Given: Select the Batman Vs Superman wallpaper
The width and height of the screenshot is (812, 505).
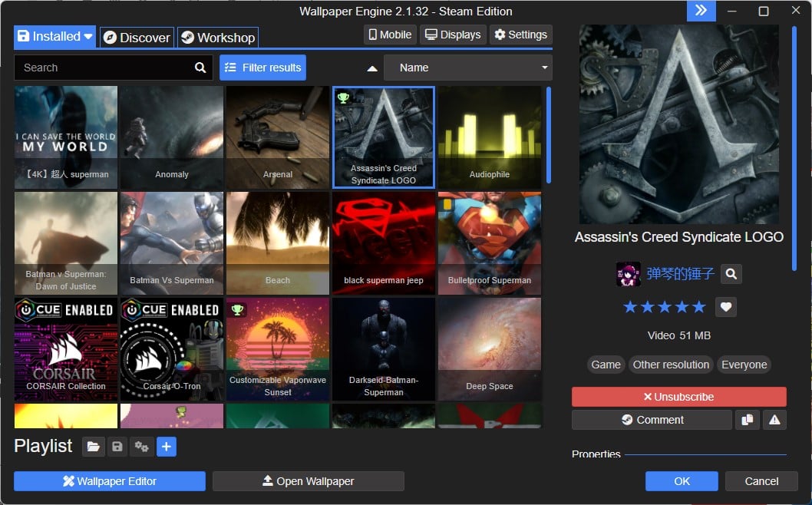Looking at the screenshot, I should coord(172,243).
